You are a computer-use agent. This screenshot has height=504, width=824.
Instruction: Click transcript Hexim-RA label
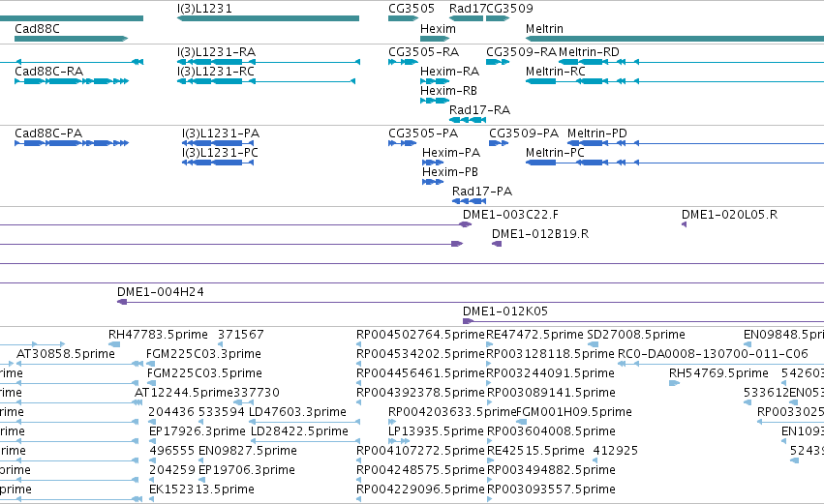(450, 72)
